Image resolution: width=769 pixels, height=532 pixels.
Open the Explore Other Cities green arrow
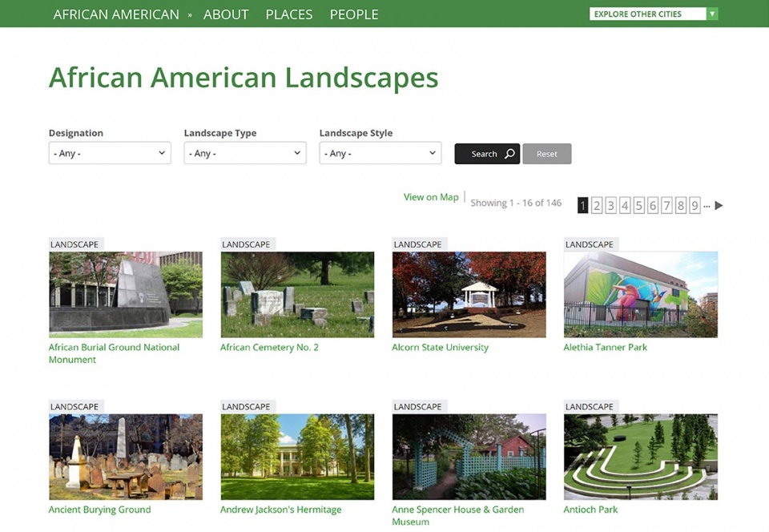712,14
